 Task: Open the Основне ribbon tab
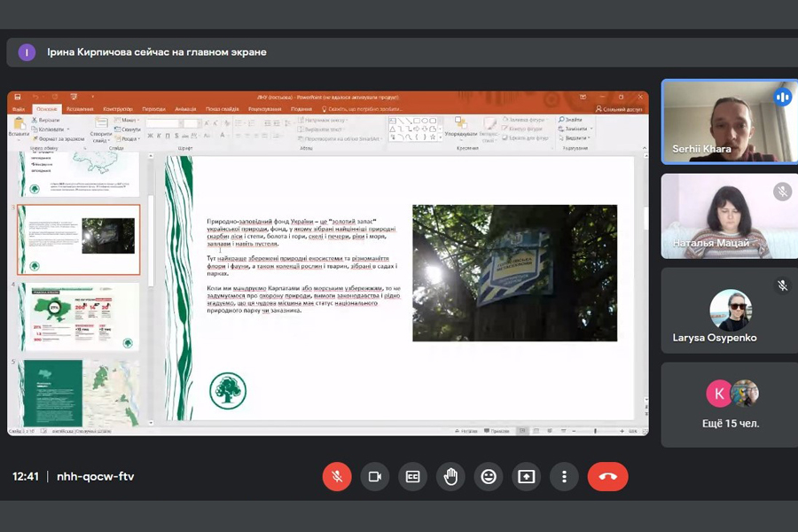(x=46, y=109)
